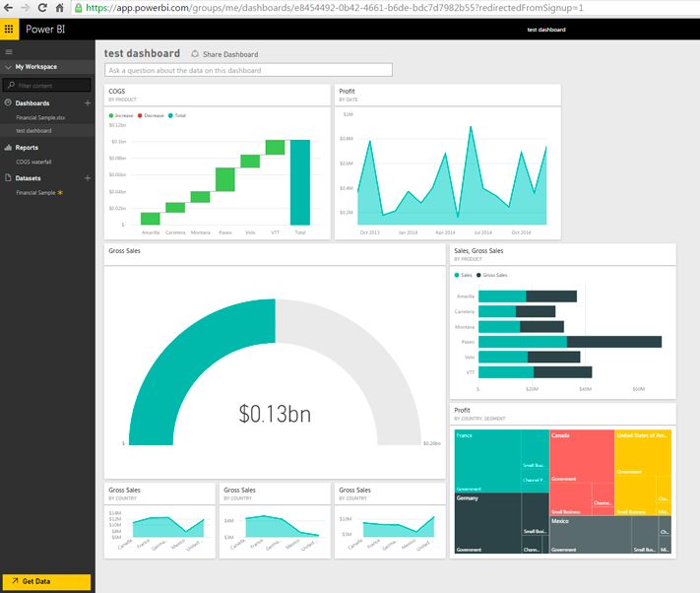The height and width of the screenshot is (593, 700).
Task: Click the Gross Sales gauge value $0.13bn
Action: (275, 413)
